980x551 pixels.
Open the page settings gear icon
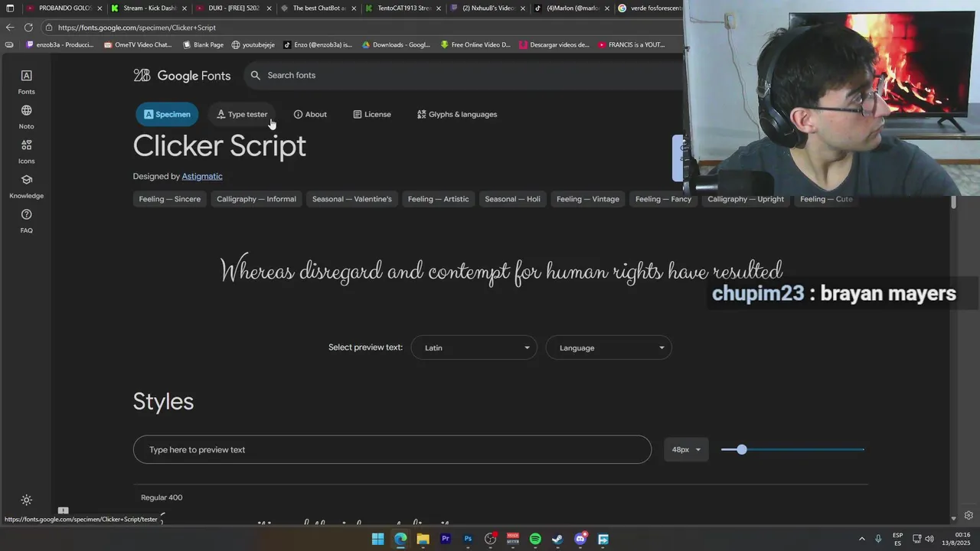[969, 516]
